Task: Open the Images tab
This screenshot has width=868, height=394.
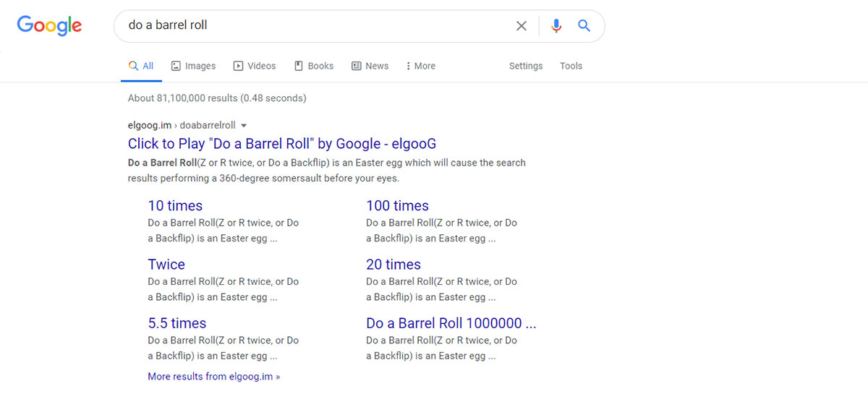Action: point(193,66)
